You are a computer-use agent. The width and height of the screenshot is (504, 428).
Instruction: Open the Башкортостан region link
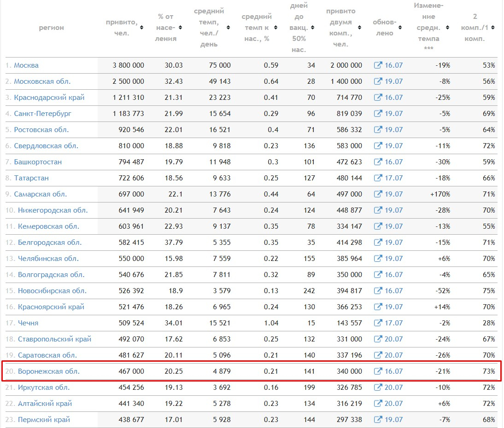point(38,162)
